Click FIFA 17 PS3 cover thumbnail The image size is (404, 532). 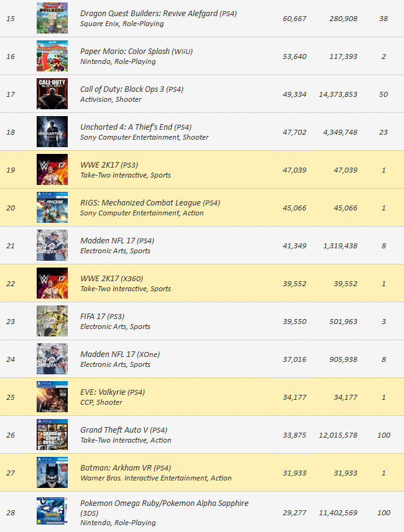52,321
